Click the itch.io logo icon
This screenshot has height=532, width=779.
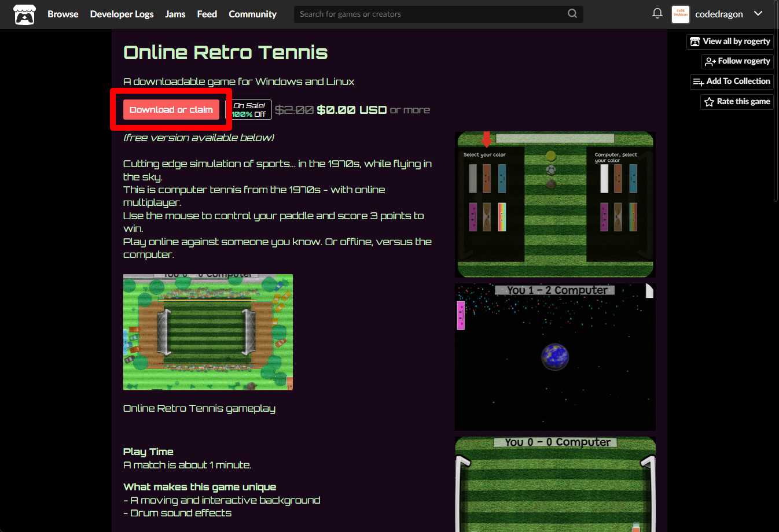pyautogui.click(x=24, y=14)
